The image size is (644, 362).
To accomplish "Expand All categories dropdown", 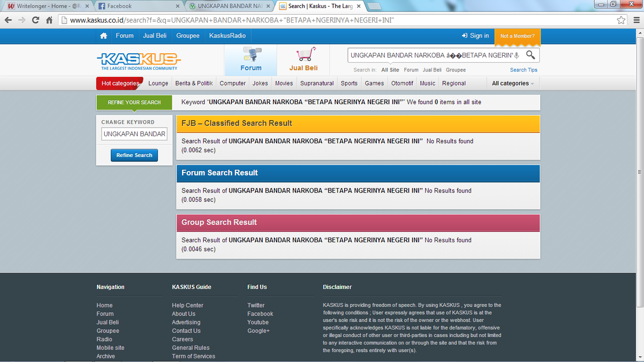I will coord(513,83).
